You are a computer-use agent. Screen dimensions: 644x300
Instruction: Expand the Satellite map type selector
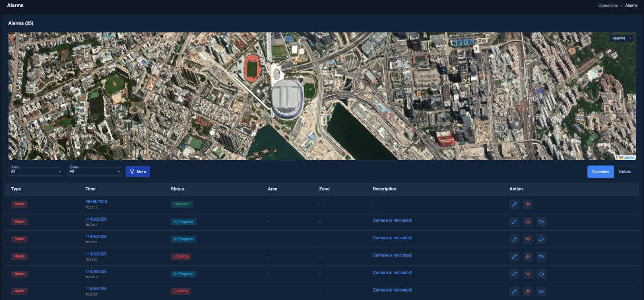pyautogui.click(x=622, y=38)
